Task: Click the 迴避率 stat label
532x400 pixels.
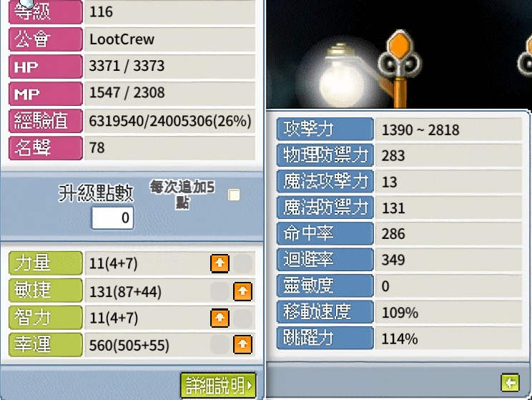Action: [x=325, y=260]
